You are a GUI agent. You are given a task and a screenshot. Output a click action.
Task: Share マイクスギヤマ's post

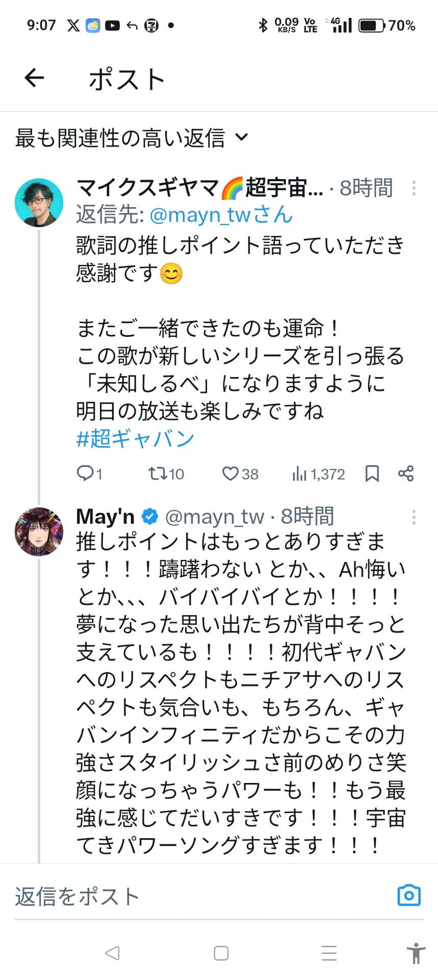406,474
